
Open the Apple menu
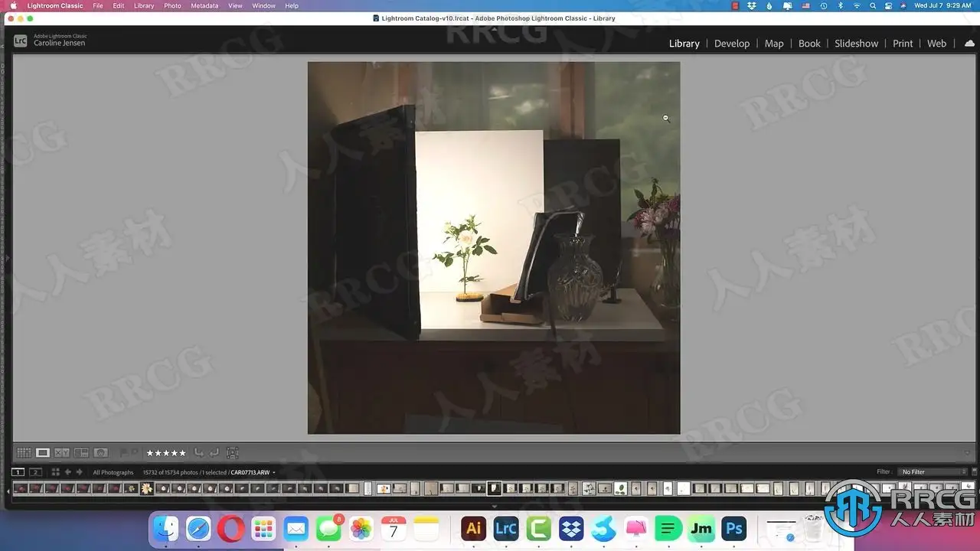point(13,5)
